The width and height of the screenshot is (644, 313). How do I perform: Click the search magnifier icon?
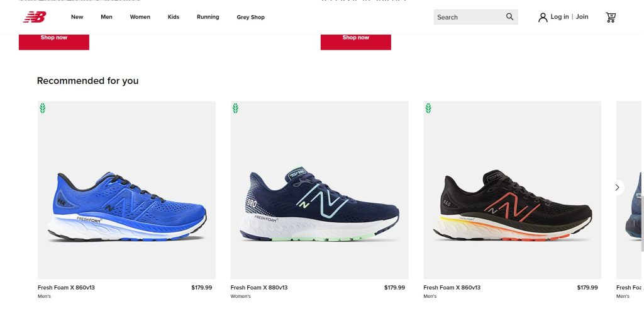point(509,17)
